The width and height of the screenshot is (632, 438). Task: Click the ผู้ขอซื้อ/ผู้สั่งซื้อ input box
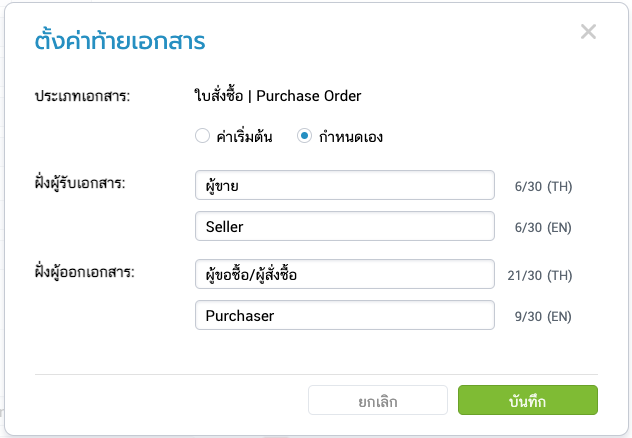coord(345,274)
